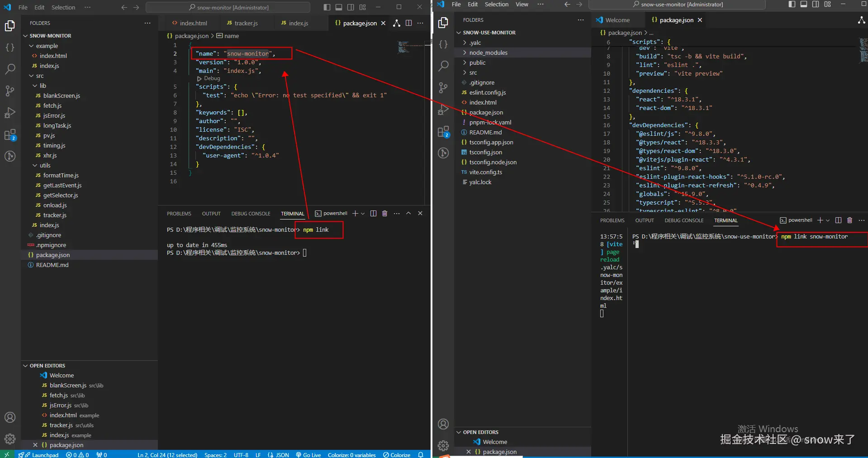Go forward in snow-monitor title bar
The image size is (868, 458).
(136, 7)
